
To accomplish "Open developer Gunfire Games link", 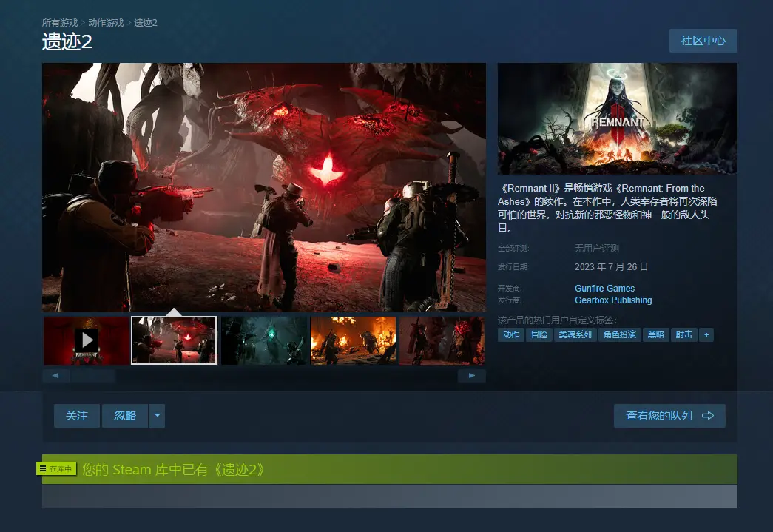I will [604, 289].
